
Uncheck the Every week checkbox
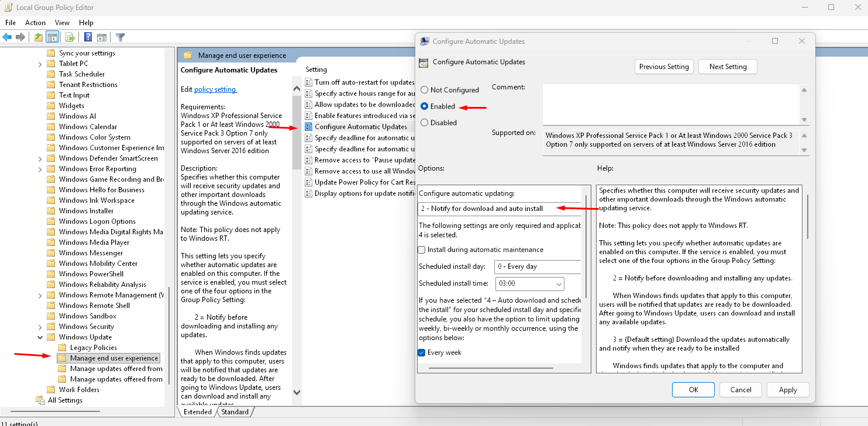coord(422,353)
